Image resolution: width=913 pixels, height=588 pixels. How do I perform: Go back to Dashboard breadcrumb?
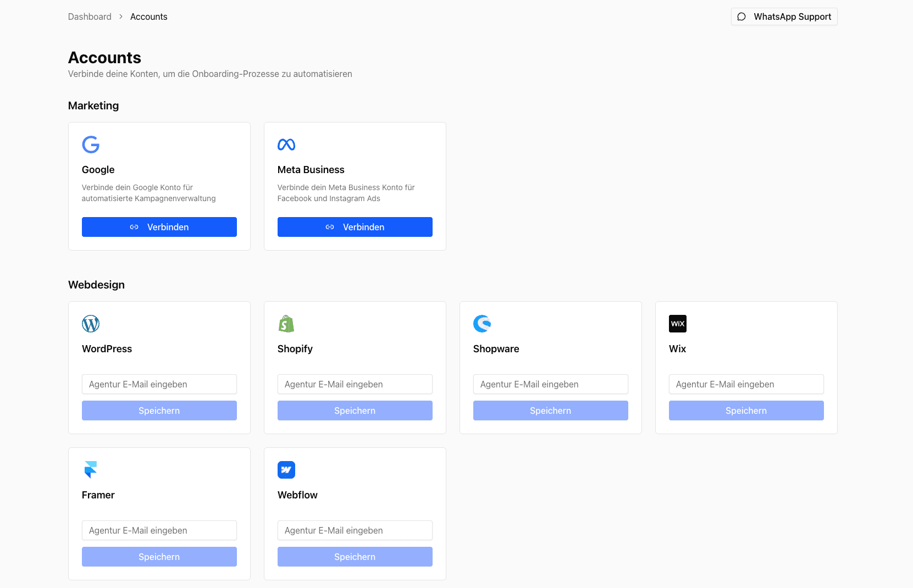[x=90, y=16]
